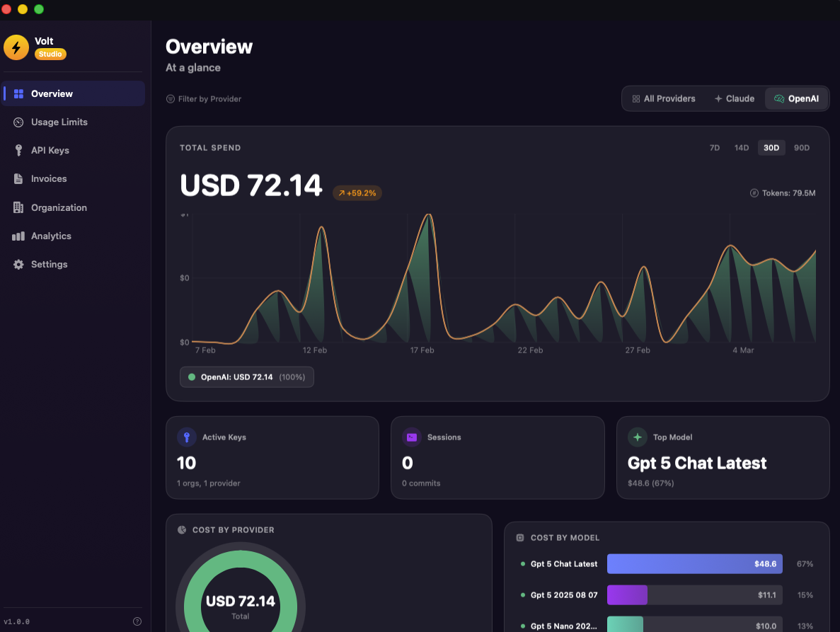Image resolution: width=840 pixels, height=632 pixels.
Task: Toggle the All Providers filter
Action: [x=663, y=98]
